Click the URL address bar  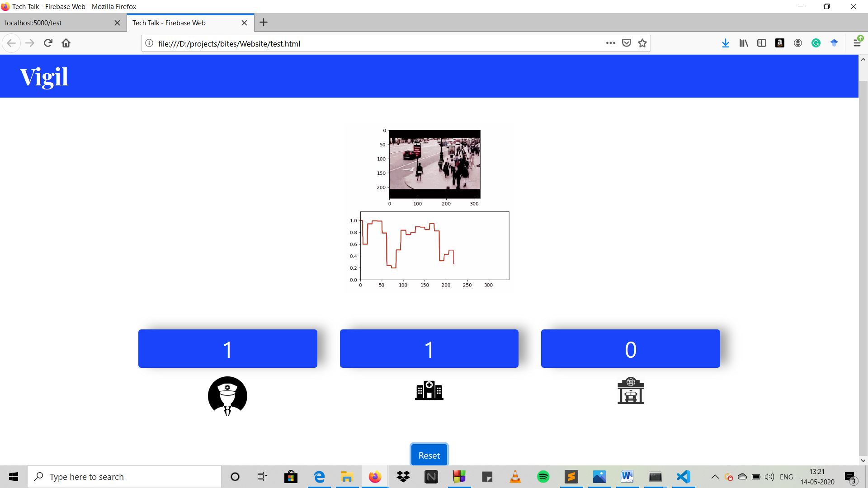(x=375, y=44)
